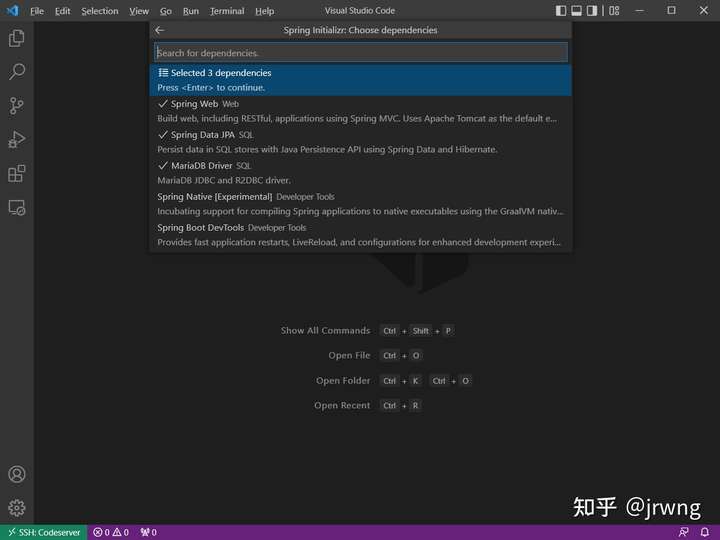Go back in Spring Initializr dialog

tap(160, 30)
